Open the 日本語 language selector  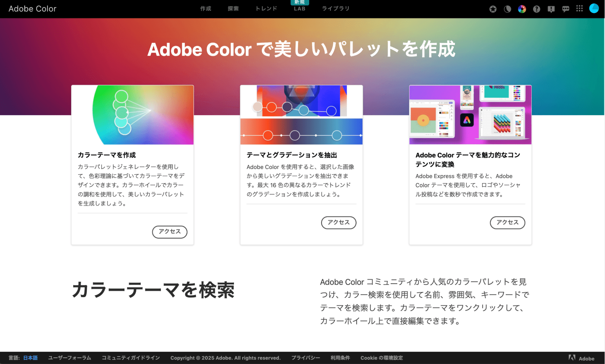(x=30, y=358)
